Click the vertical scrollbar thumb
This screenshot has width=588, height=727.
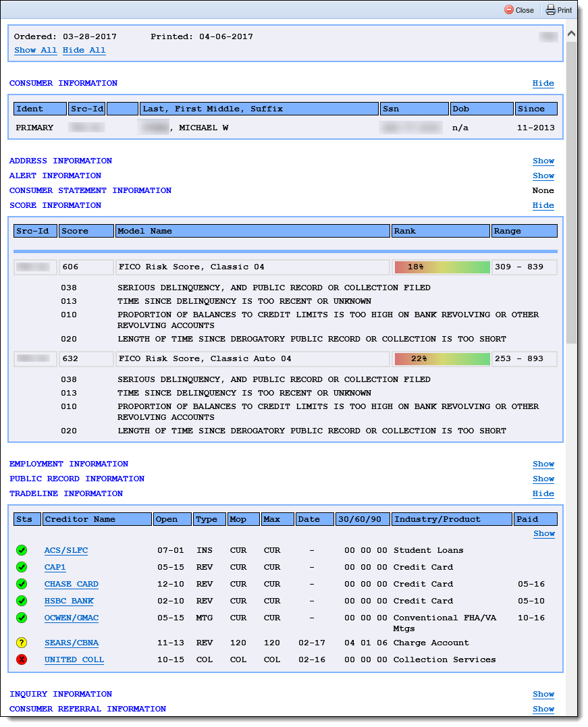[x=571, y=192]
